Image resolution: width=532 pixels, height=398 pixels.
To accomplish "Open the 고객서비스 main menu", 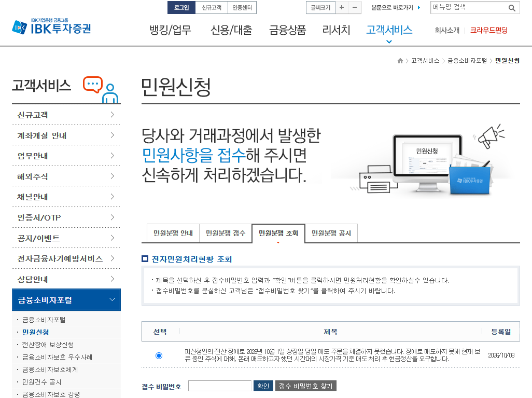I will click(x=389, y=30).
